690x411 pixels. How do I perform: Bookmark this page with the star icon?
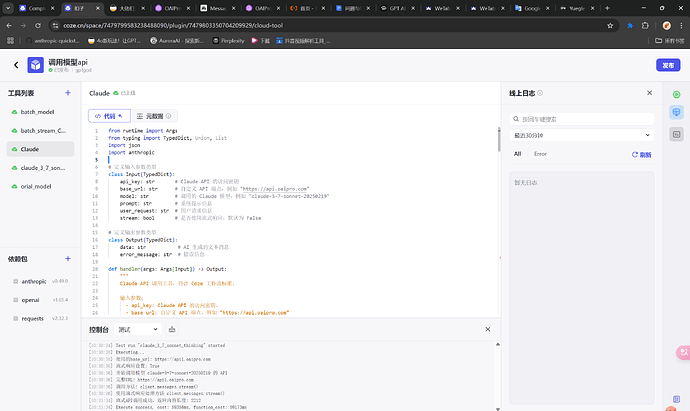click(610, 26)
